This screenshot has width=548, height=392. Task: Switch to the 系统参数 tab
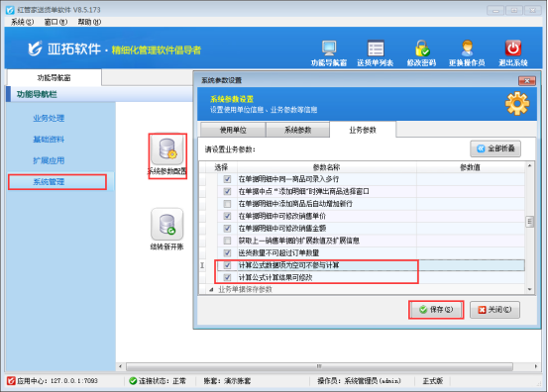click(297, 130)
